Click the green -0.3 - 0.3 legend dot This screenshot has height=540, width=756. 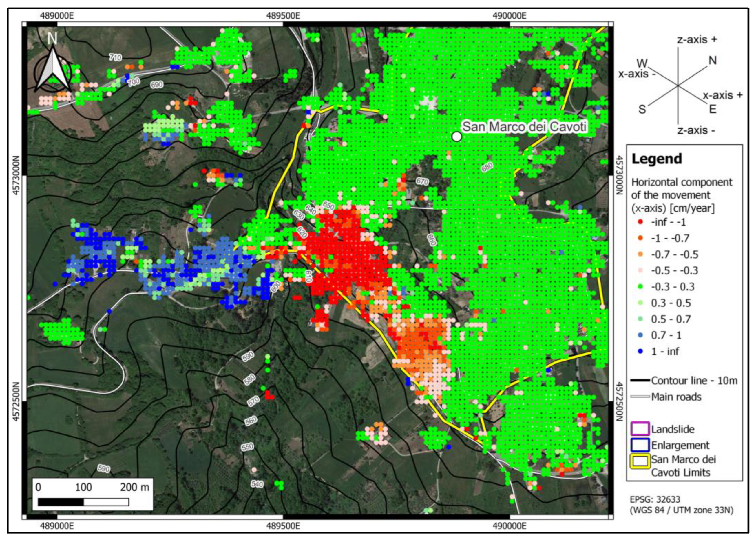[x=641, y=287]
